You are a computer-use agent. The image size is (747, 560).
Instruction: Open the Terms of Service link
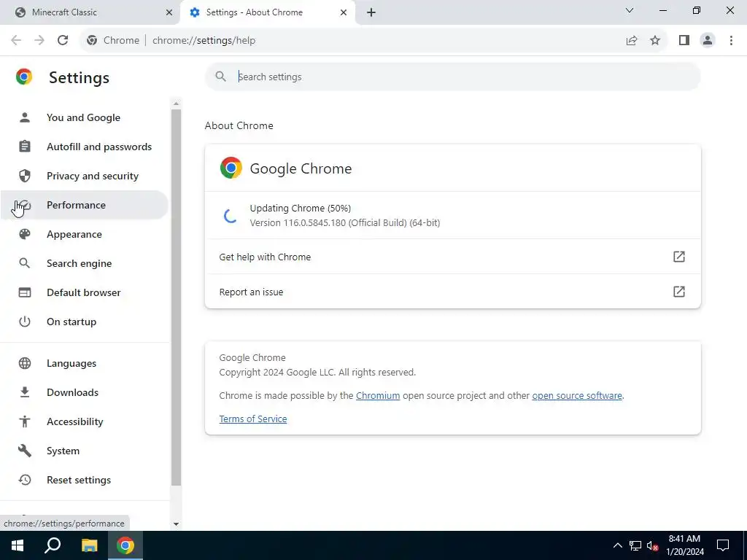point(253,419)
